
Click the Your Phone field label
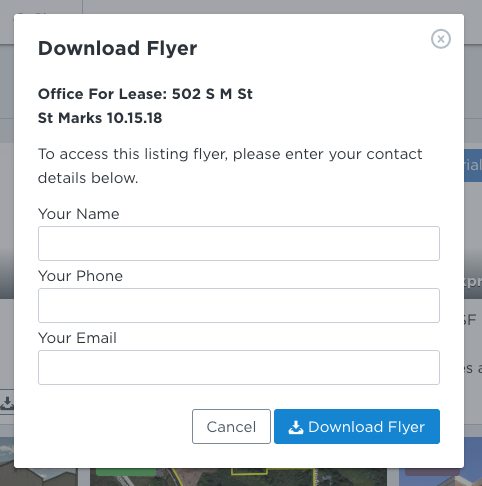tap(80, 276)
